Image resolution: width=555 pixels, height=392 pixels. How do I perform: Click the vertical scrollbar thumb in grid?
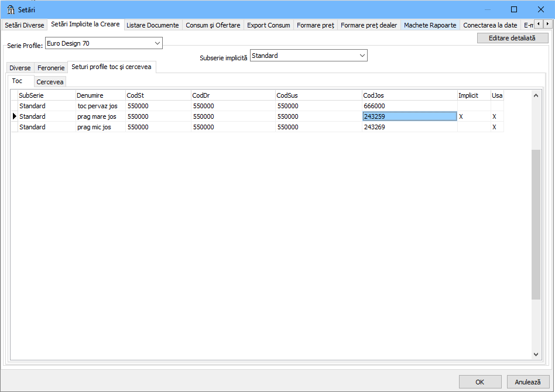(x=536, y=222)
